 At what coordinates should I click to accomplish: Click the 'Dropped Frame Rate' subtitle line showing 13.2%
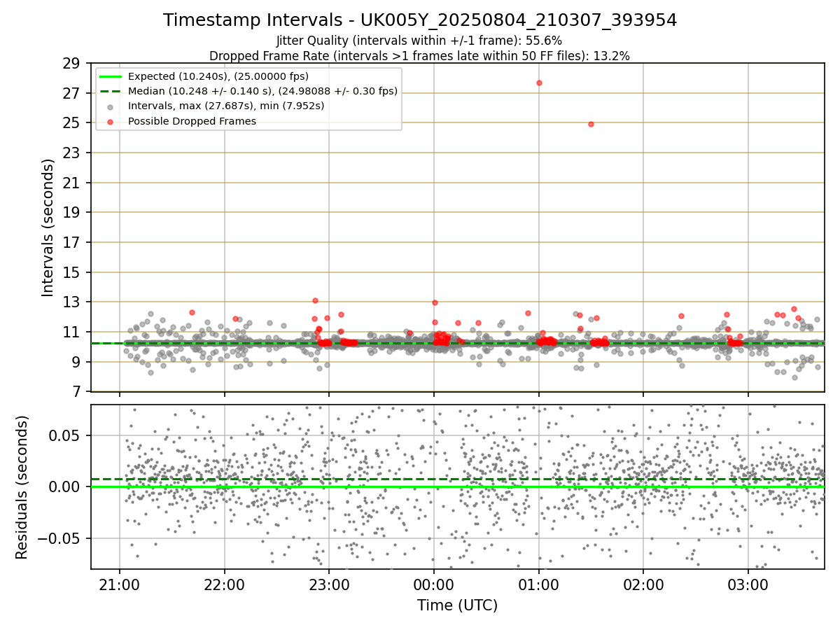pos(419,56)
